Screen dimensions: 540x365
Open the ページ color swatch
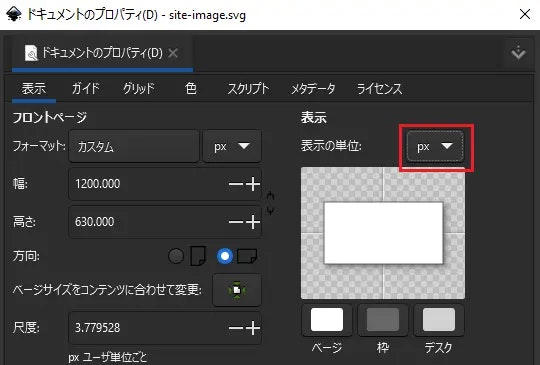coord(327,320)
